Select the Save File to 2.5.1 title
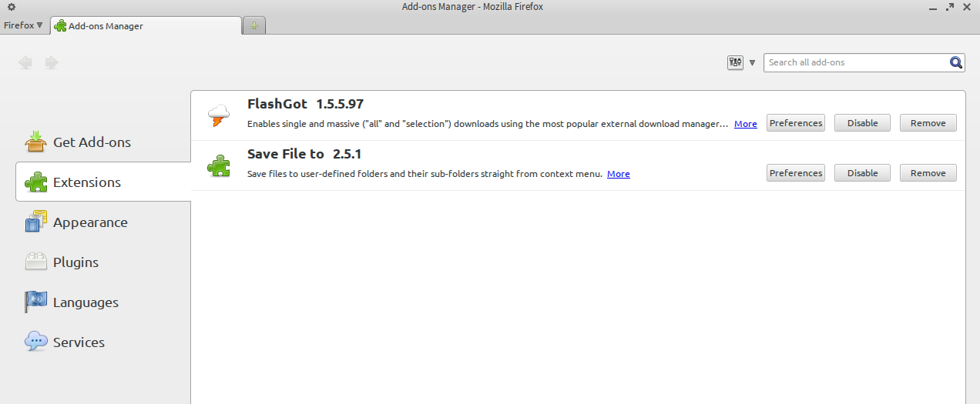The image size is (980, 404). pos(304,154)
